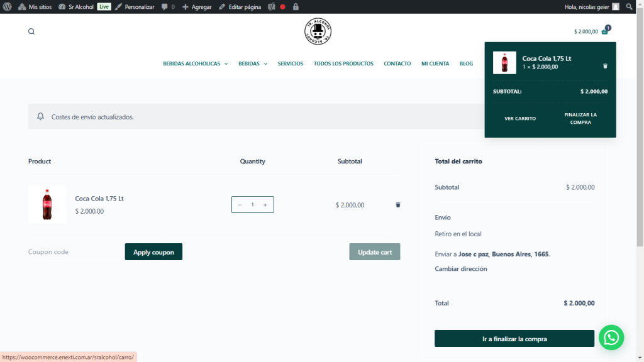Remove Coca Cola via mini cart trash icon
This screenshot has width=644, height=362.
(x=605, y=66)
